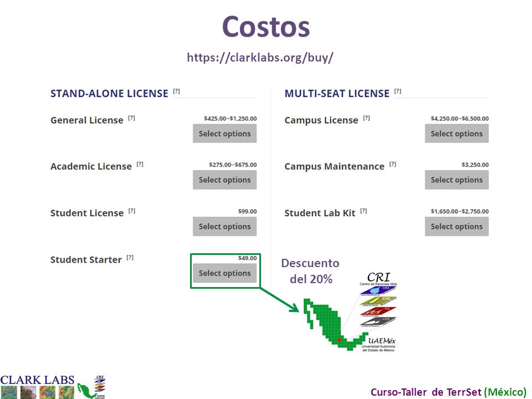The height and width of the screenshot is (399, 532).
Task: Open help icon next to General License
Action: pos(132,118)
